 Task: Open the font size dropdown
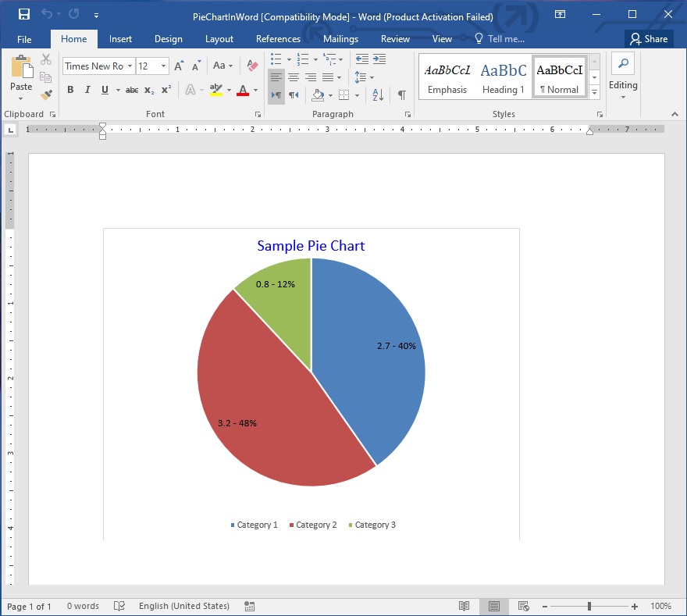click(163, 66)
